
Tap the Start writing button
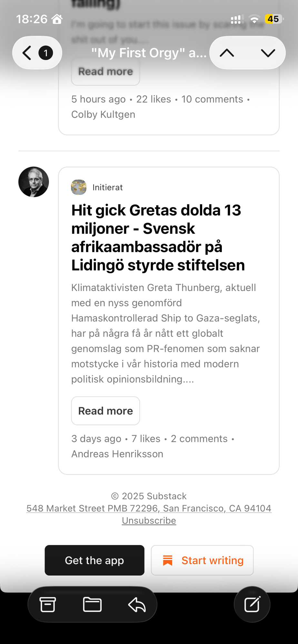202,560
